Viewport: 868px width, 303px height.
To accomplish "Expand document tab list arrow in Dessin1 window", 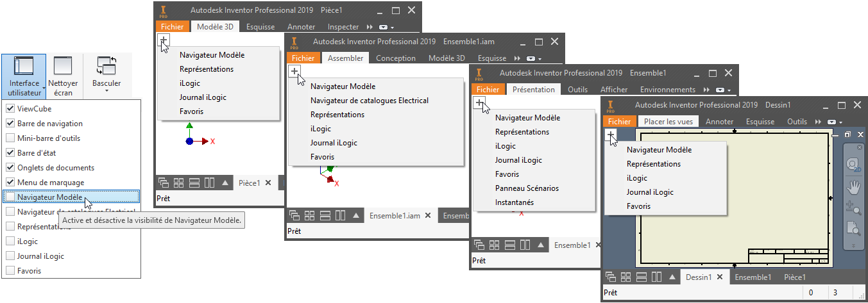I will tap(672, 277).
